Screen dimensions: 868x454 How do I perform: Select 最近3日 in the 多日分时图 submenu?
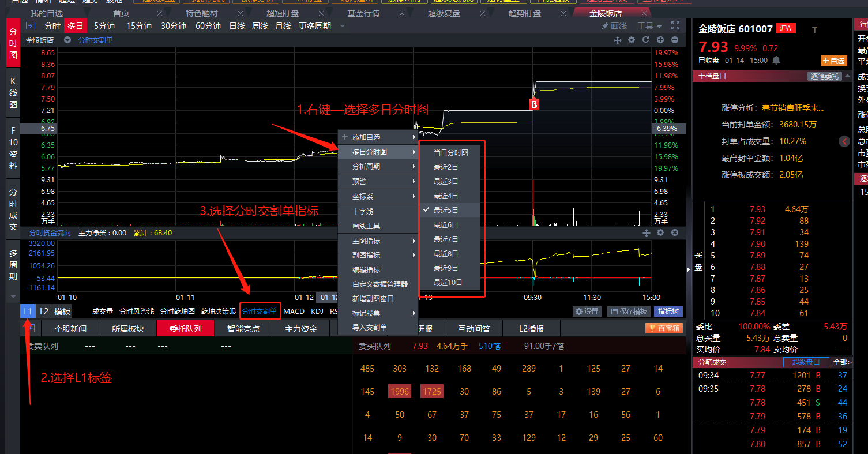pyautogui.click(x=450, y=181)
